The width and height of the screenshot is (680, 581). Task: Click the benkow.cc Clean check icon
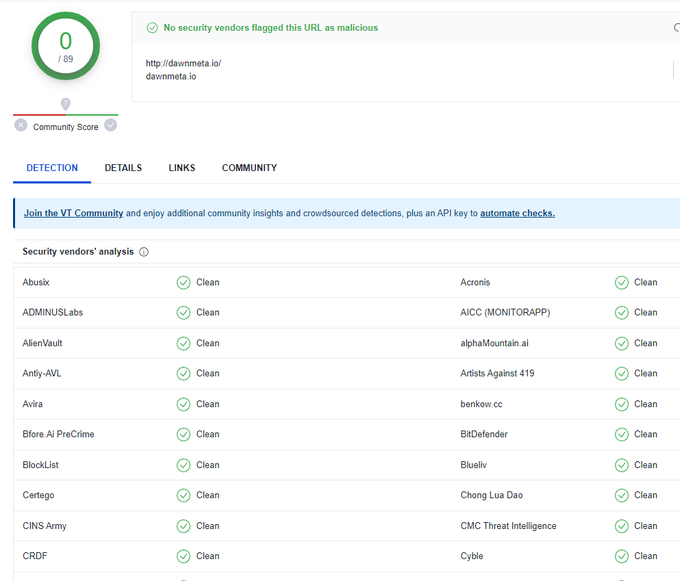click(621, 404)
